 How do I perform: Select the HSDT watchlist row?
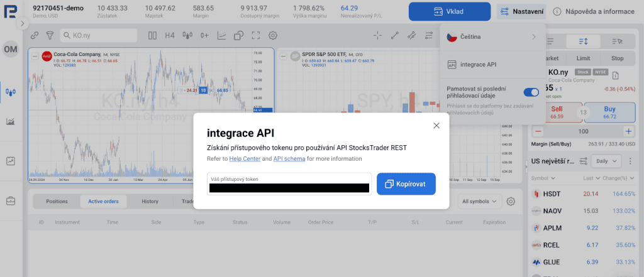tap(583, 193)
